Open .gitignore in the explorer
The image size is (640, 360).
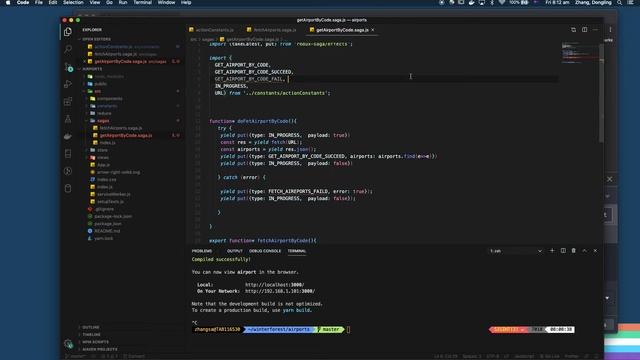[104, 209]
